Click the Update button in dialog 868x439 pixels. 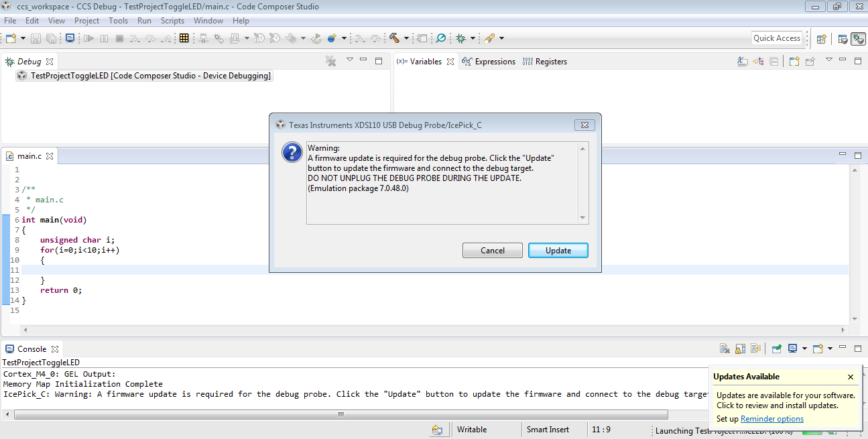(x=558, y=250)
